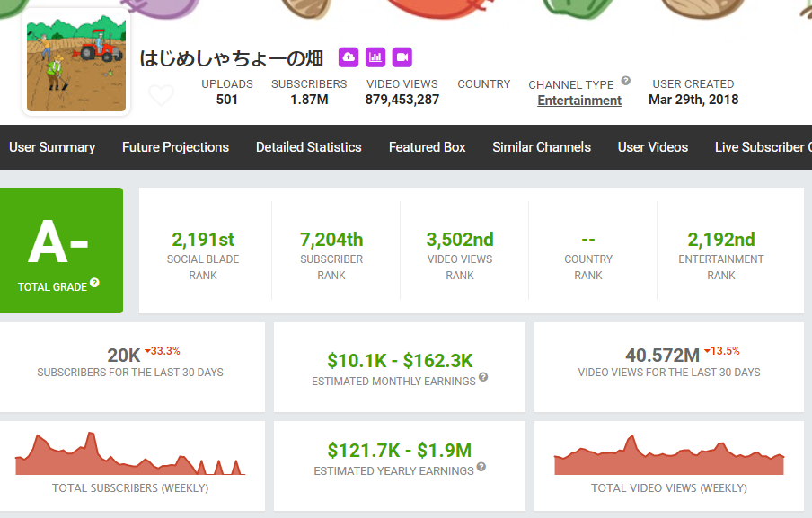812x518 pixels.
Task: Click the Total Subscribers weekly chart
Action: 130,456
